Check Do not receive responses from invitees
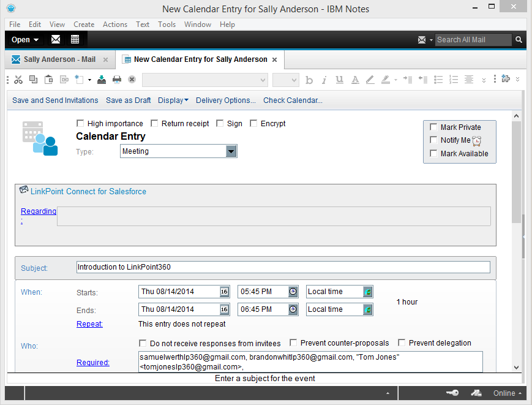The width and height of the screenshot is (532, 405). coord(143,343)
